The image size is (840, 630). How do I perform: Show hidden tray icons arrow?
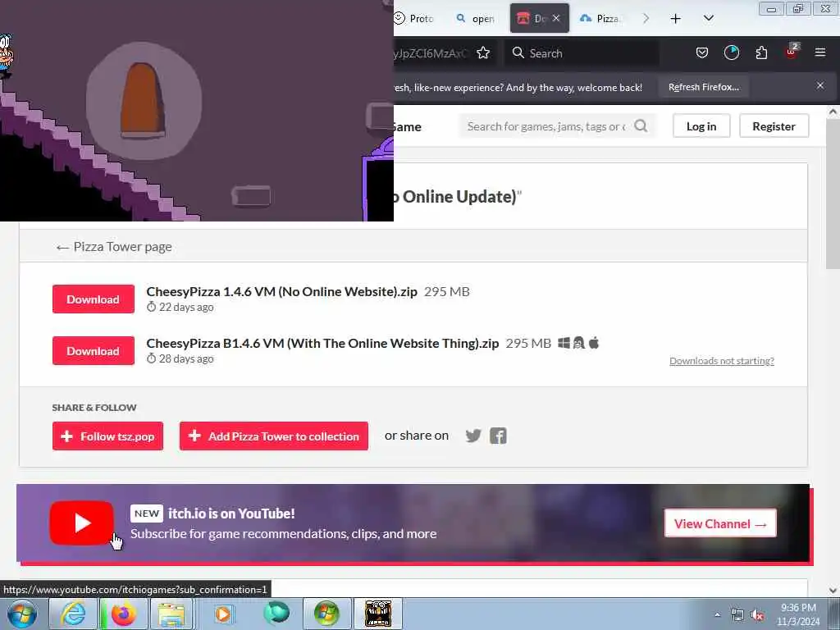pyautogui.click(x=717, y=615)
